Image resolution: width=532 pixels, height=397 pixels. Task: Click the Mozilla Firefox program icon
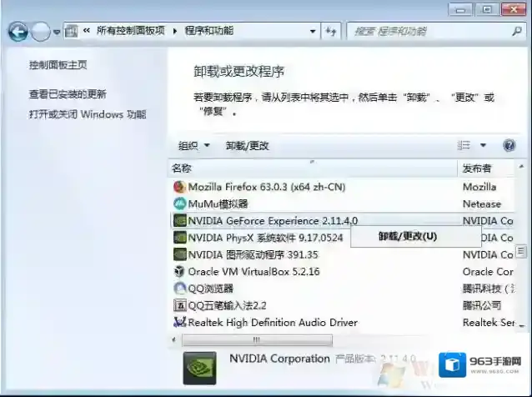[179, 187]
